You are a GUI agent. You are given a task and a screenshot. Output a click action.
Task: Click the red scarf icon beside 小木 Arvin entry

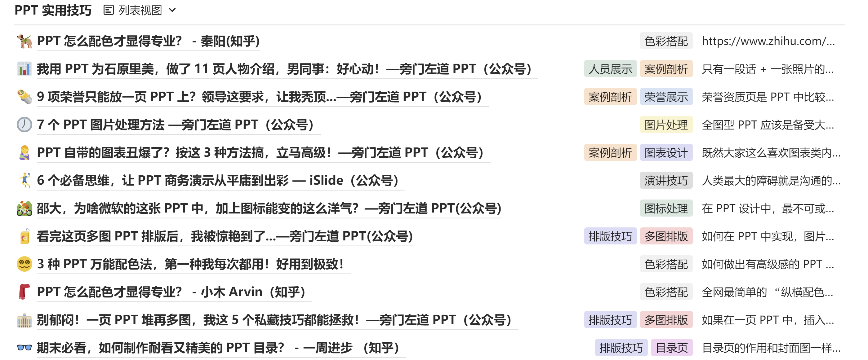coord(24,292)
